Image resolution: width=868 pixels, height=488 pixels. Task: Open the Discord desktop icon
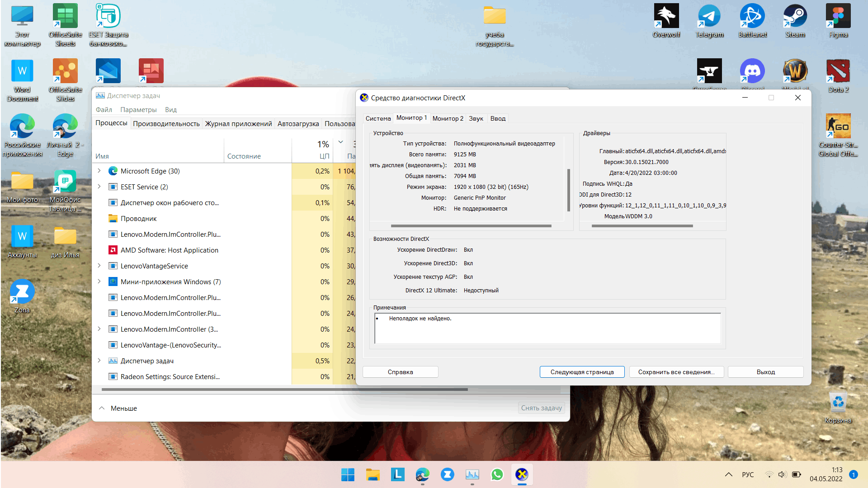[x=752, y=72]
